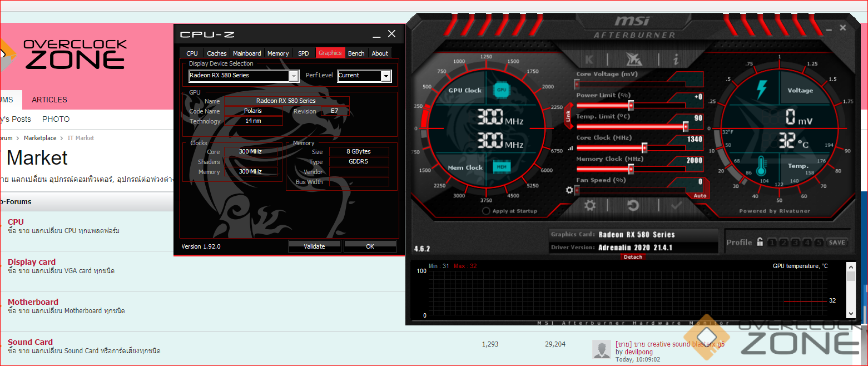The image size is (868, 366).
Task: Open the Bench tab in CPU-Z
Action: [x=356, y=53]
